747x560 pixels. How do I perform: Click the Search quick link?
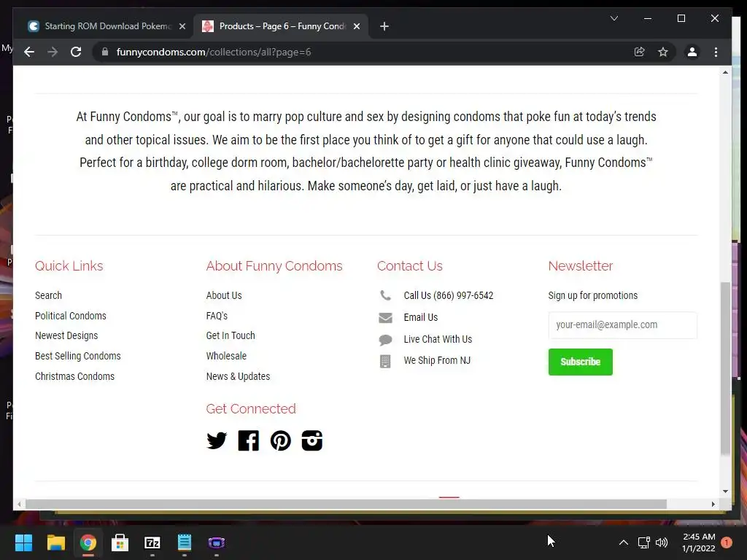coord(49,295)
